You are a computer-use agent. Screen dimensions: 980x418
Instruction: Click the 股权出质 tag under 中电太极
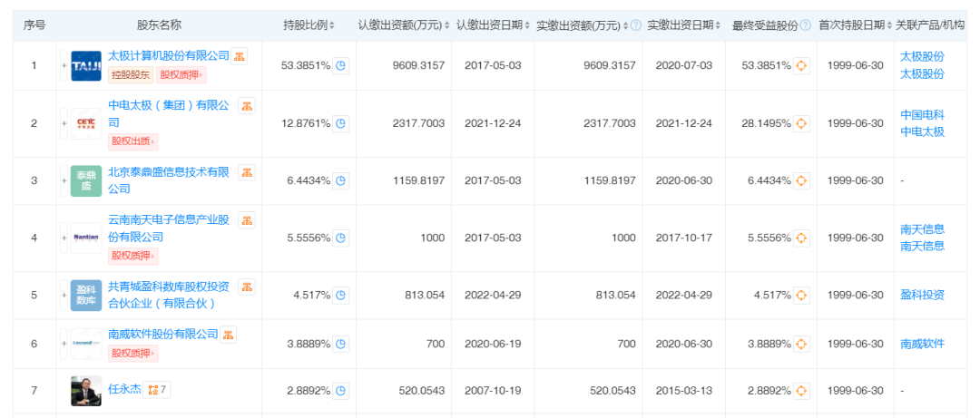click(x=133, y=141)
